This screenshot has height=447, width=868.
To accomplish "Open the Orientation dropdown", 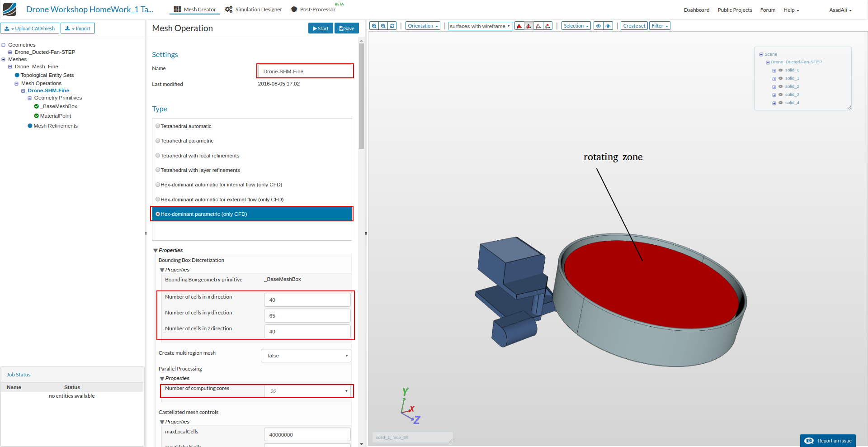I will pos(423,26).
